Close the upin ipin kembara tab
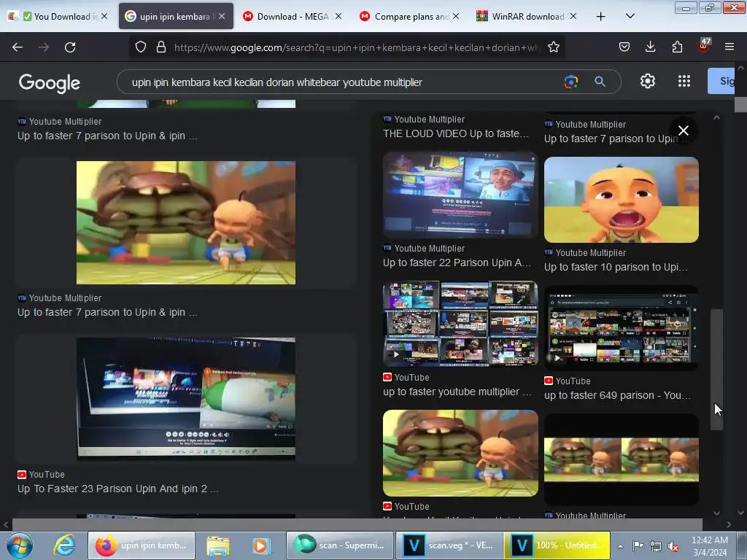Image resolution: width=747 pixels, height=560 pixels. tap(222, 16)
